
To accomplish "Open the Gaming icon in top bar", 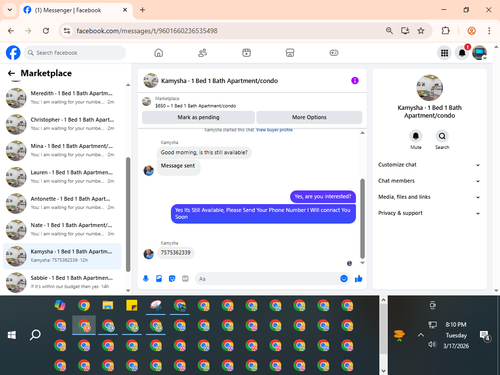I will click(x=334, y=53).
